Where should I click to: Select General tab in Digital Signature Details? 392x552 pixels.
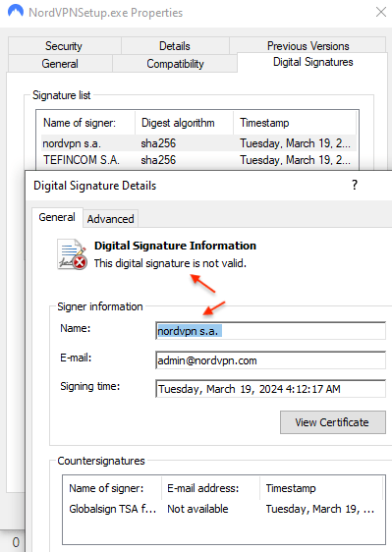tap(57, 217)
